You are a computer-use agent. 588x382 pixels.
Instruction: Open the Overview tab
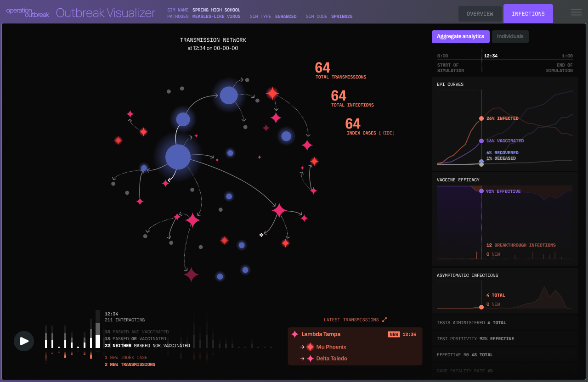pos(480,14)
